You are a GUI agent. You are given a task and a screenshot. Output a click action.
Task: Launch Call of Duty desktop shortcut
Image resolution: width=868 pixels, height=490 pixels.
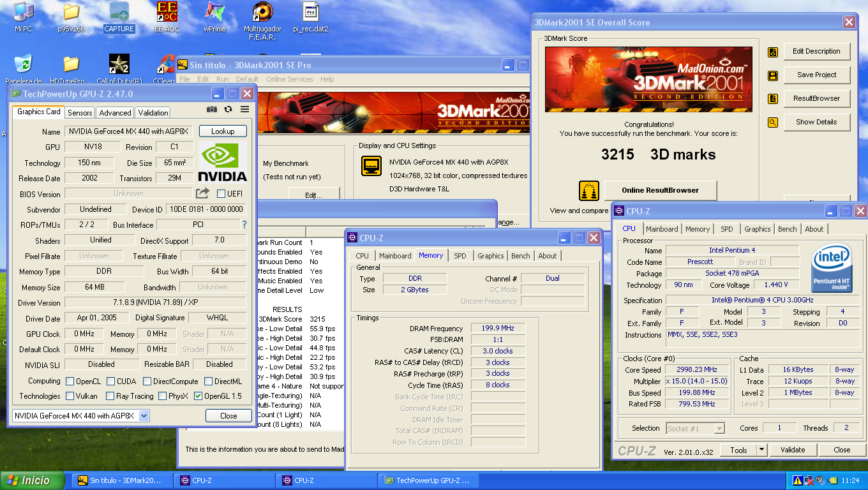click(x=119, y=70)
